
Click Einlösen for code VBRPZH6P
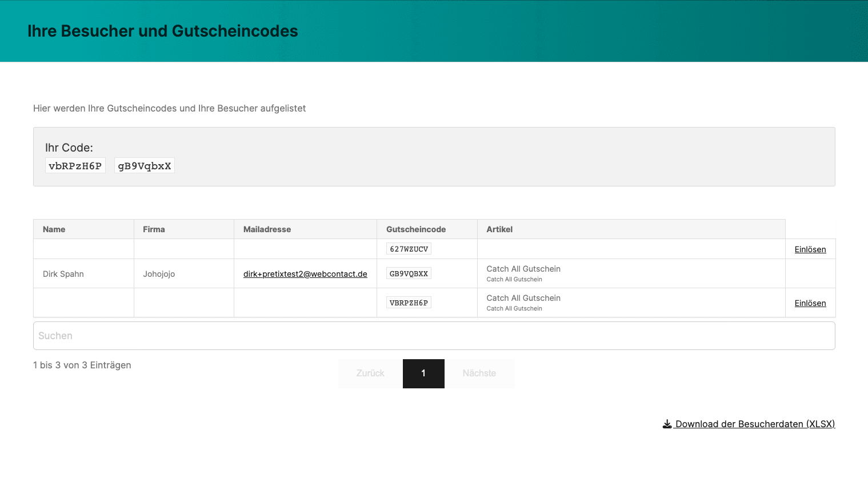810,303
